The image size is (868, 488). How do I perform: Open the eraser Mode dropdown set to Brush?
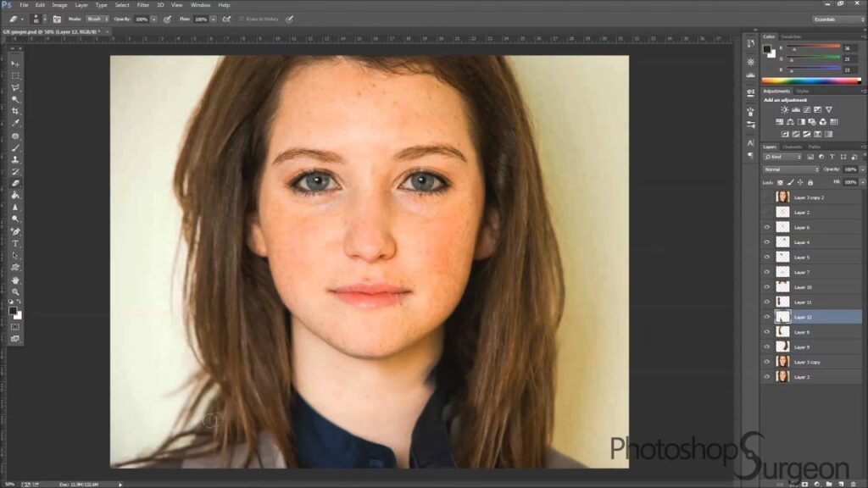click(97, 19)
